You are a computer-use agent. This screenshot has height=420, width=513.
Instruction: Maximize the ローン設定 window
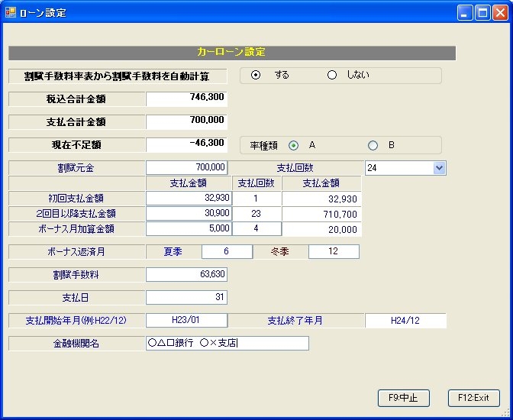coord(482,12)
